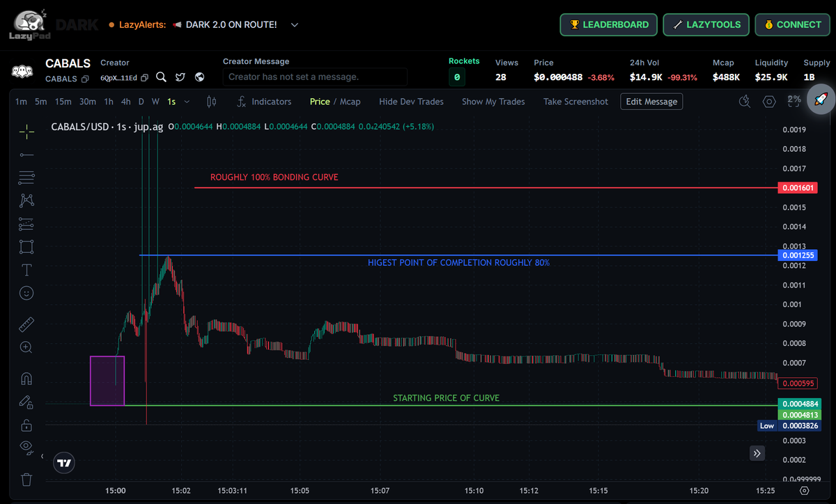Collapse the drawing toolbar panel arrow
The height and width of the screenshot is (504, 836).
pos(42,457)
